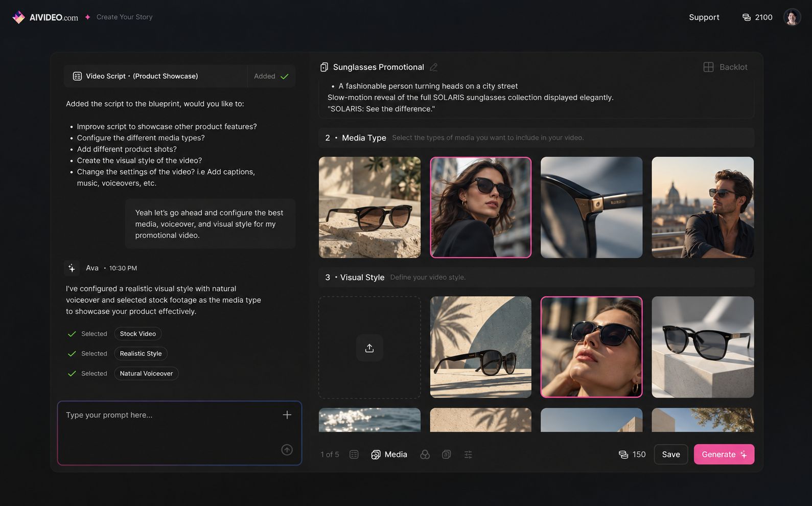Click the Realistic Style tag

tap(141, 354)
